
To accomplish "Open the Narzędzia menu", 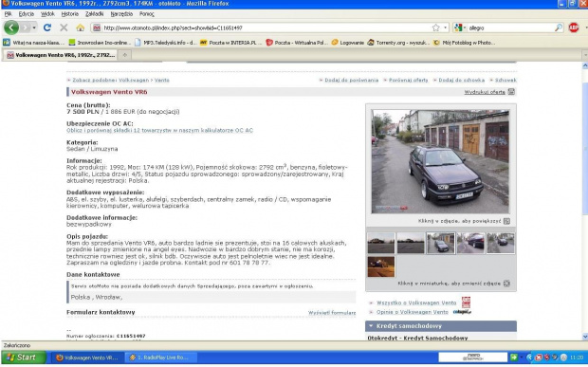I will click(121, 14).
